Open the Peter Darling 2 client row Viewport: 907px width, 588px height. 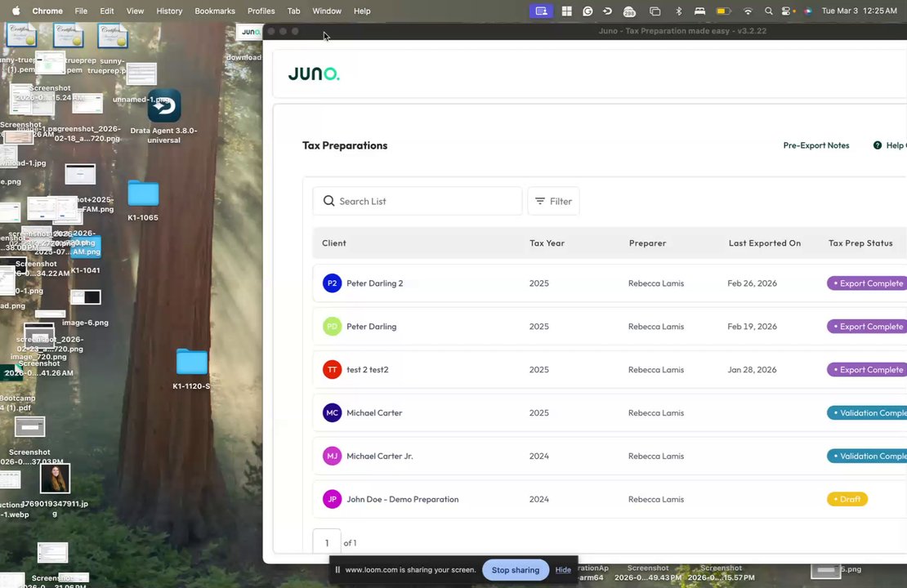click(x=610, y=283)
